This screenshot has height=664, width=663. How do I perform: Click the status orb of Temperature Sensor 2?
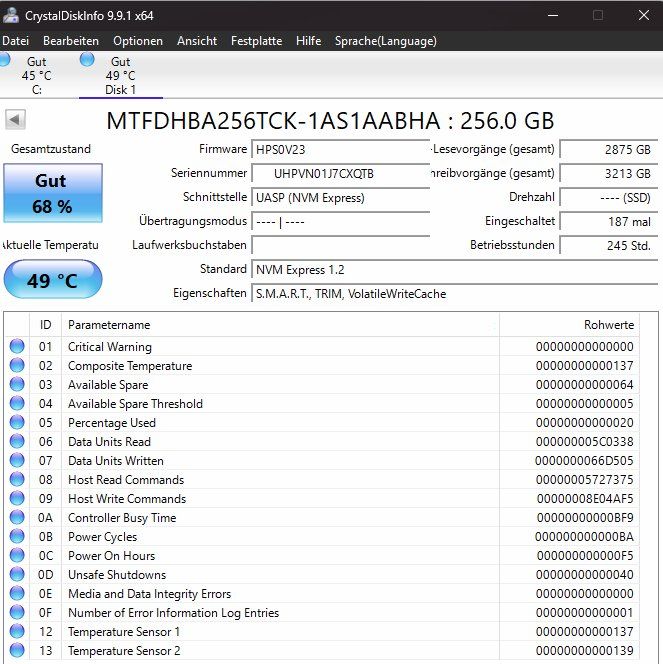coord(17,650)
